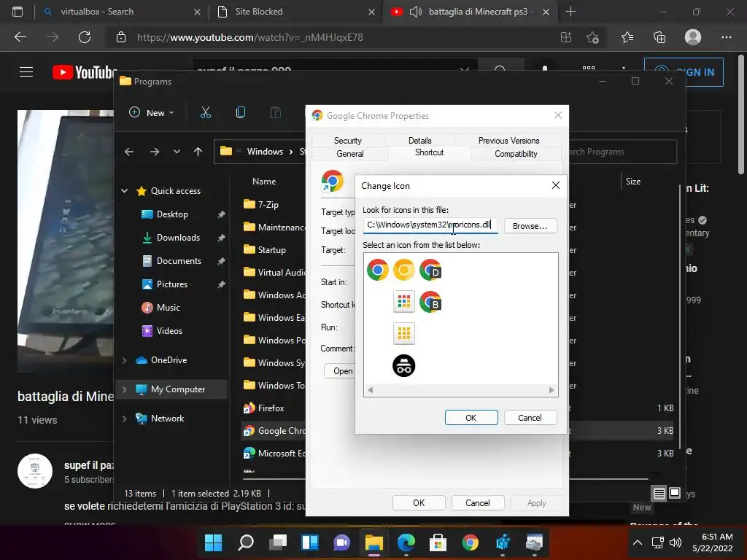The width and height of the screenshot is (747, 560).
Task: Click the icon list horizontal scrollbar
Action: click(461, 390)
